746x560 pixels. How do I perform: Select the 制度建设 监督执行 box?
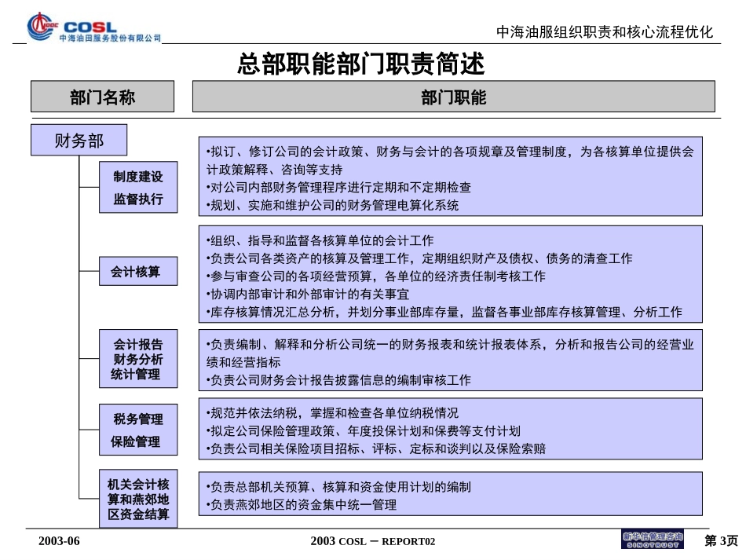point(138,187)
